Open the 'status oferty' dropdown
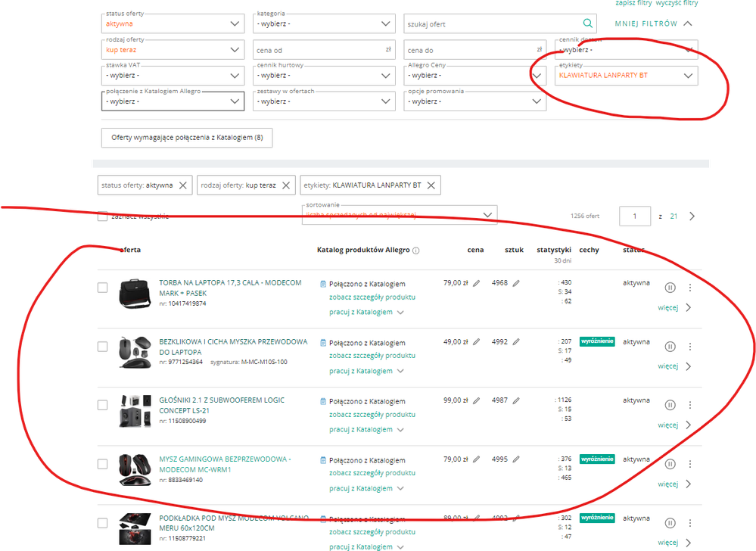 pyautogui.click(x=173, y=24)
